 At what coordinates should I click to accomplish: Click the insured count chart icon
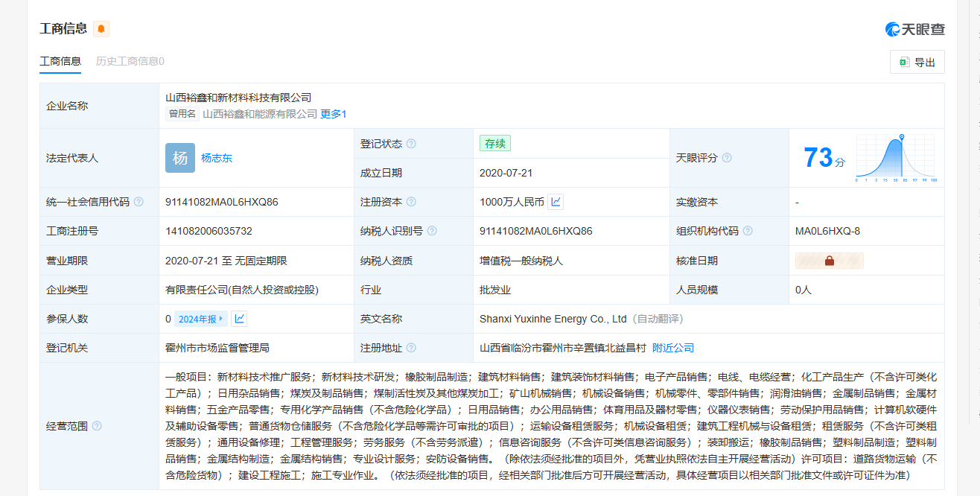[239, 319]
